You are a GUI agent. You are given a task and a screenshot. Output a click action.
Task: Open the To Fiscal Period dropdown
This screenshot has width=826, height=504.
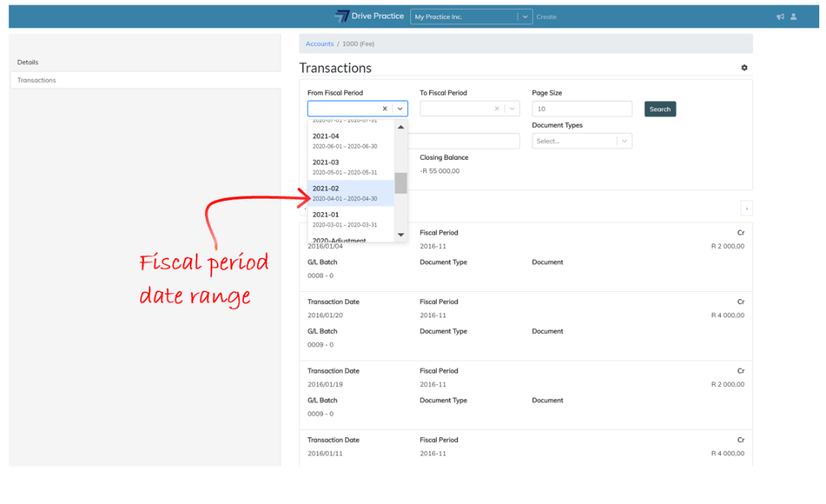512,109
